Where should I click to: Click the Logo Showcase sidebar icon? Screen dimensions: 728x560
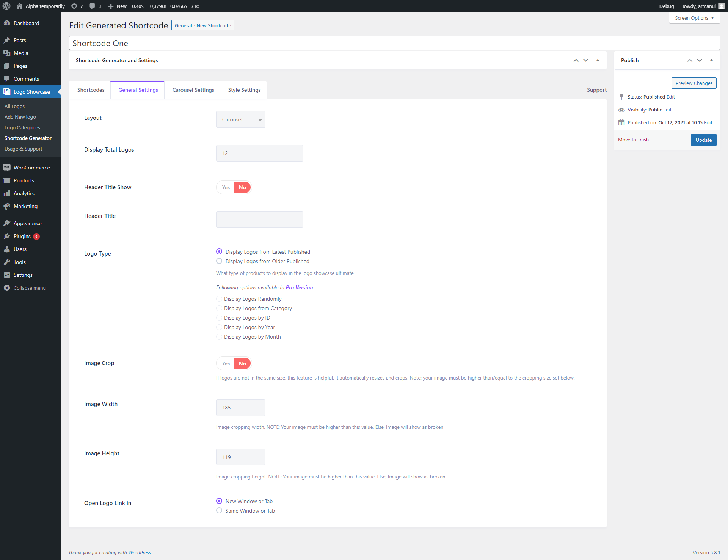pyautogui.click(x=7, y=92)
